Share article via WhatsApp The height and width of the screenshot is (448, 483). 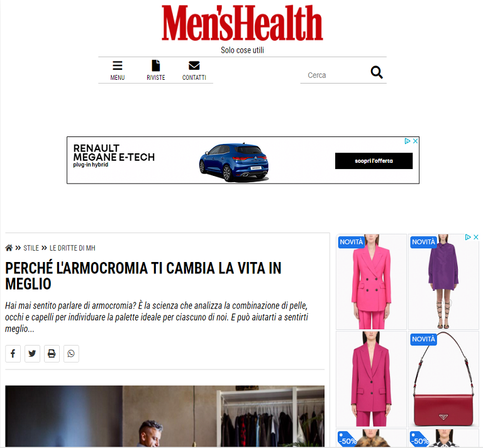pyautogui.click(x=71, y=354)
